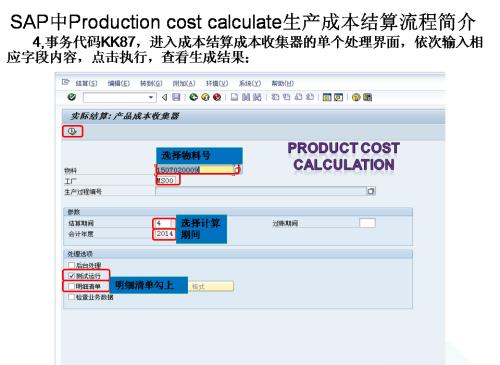Click the Find Next binoculars icon
The width and height of the screenshot is (500, 365).
click(257, 97)
